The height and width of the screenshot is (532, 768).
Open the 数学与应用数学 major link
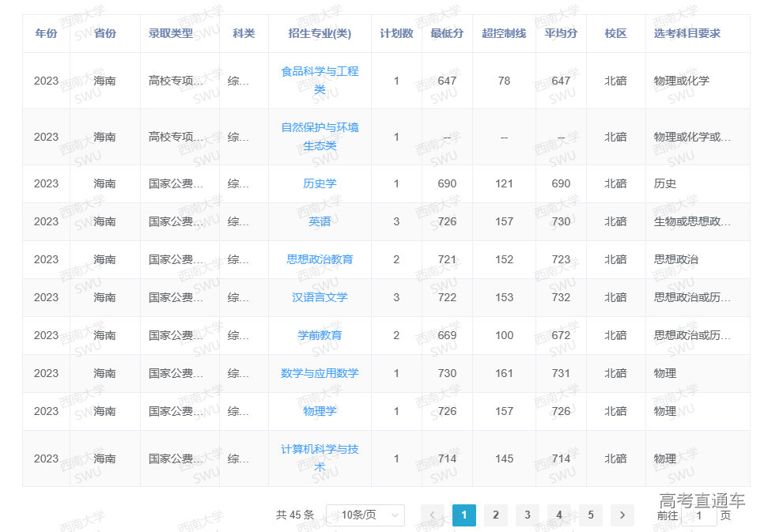pyautogui.click(x=320, y=373)
